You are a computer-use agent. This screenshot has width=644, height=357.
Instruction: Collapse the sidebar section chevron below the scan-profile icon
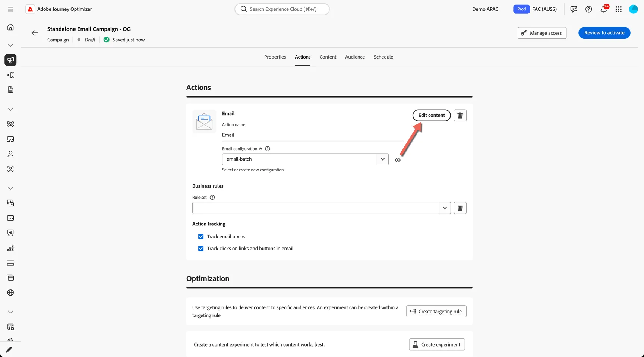click(x=10, y=188)
